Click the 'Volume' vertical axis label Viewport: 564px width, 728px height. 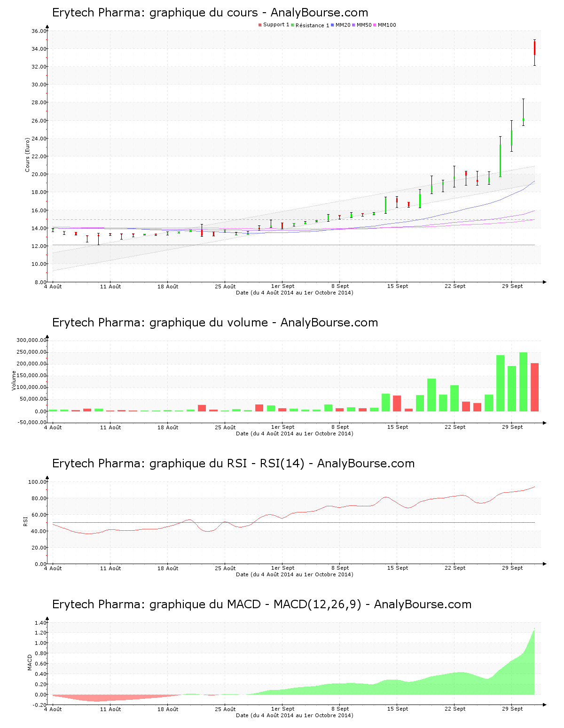coord(14,380)
